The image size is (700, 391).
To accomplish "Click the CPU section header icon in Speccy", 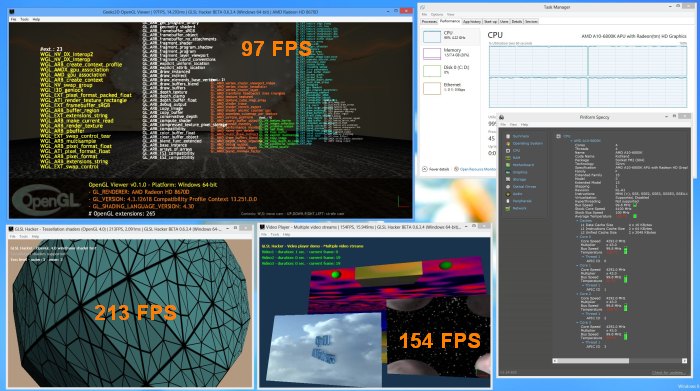I will coord(559,136).
